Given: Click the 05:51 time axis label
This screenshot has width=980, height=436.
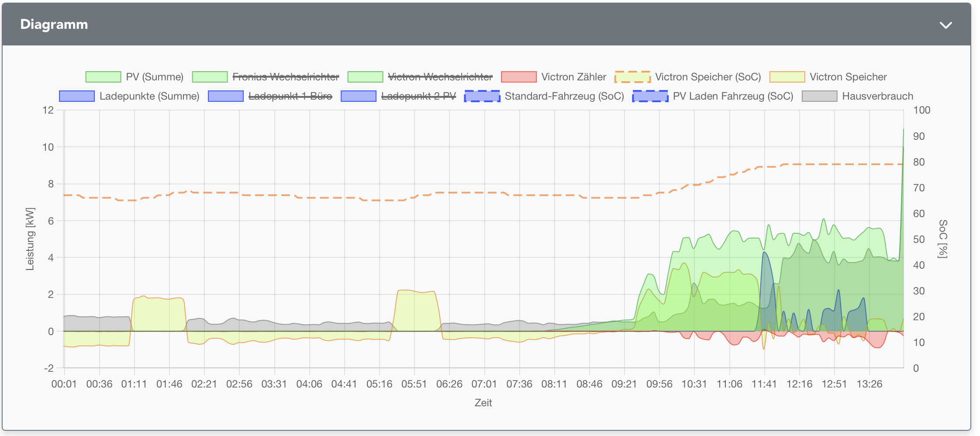Looking at the screenshot, I should coord(414,384).
